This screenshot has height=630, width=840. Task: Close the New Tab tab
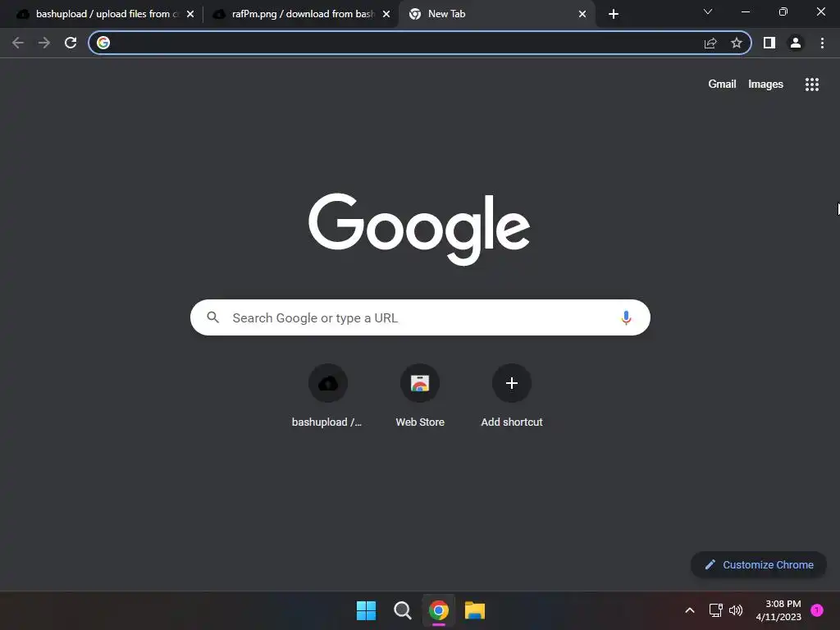coord(582,14)
